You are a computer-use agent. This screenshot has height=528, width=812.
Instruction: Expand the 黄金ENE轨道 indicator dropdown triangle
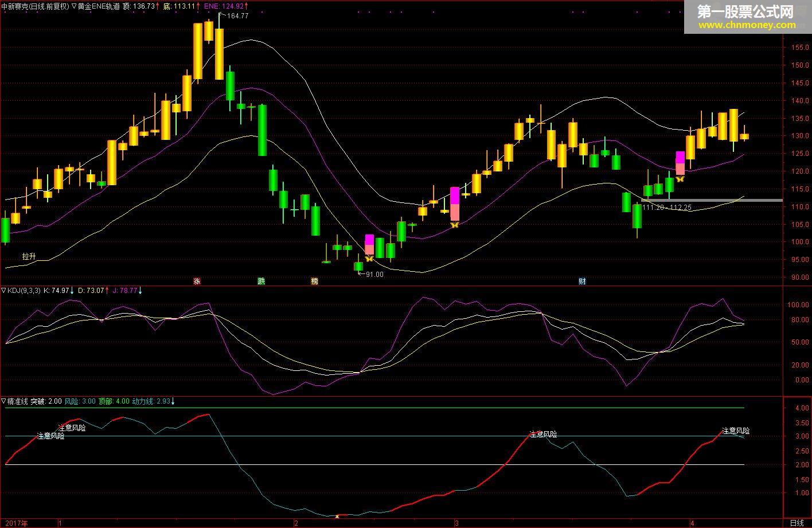click(x=74, y=6)
